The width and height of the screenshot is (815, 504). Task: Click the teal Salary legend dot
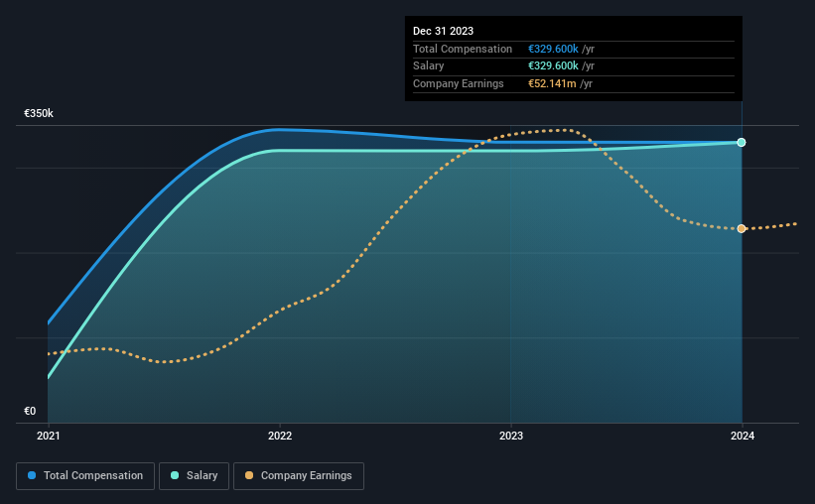click(x=175, y=475)
